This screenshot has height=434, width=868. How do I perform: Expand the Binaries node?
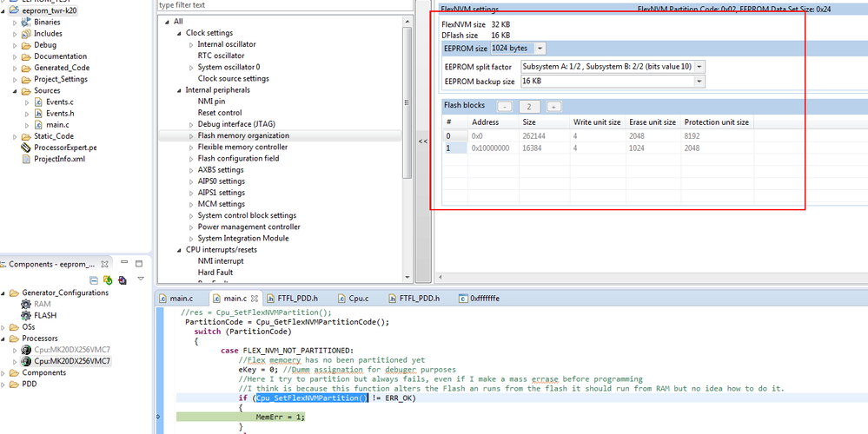tap(15, 22)
